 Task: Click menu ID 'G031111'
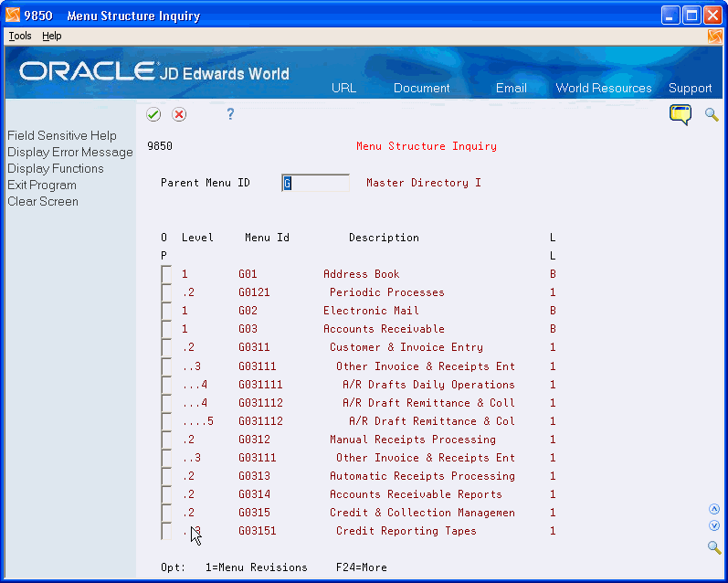[x=260, y=385]
